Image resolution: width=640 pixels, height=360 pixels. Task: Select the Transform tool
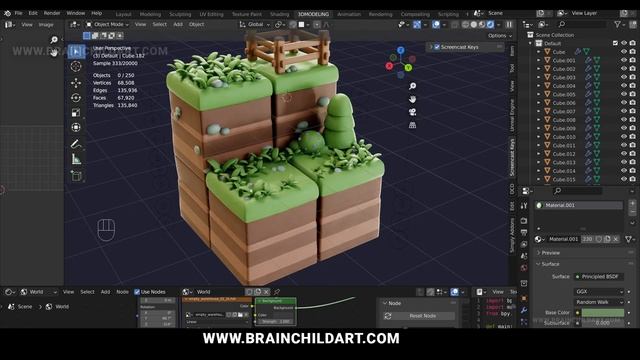[76, 127]
